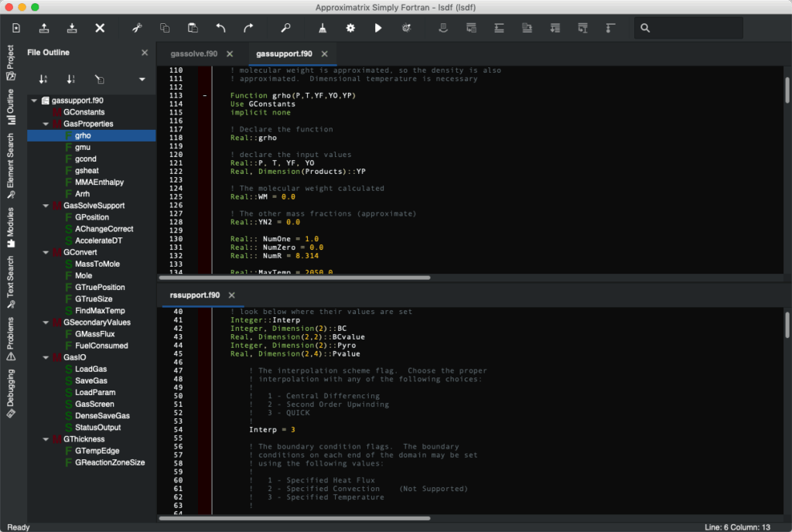The image size is (792, 532).
Task: Click the first debug step toolbar icon
Action: [x=443, y=29]
